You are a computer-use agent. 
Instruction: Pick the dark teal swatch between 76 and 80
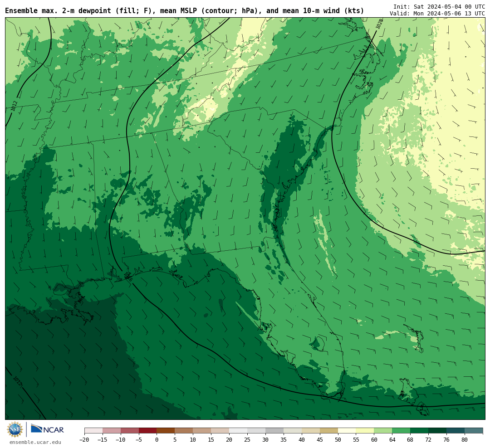(456, 431)
